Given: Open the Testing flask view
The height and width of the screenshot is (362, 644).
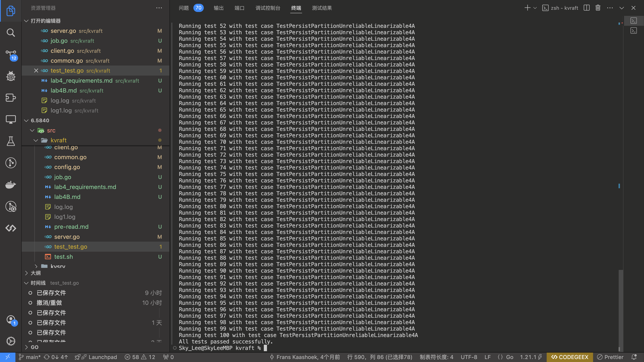Looking at the screenshot, I should coord(11,141).
